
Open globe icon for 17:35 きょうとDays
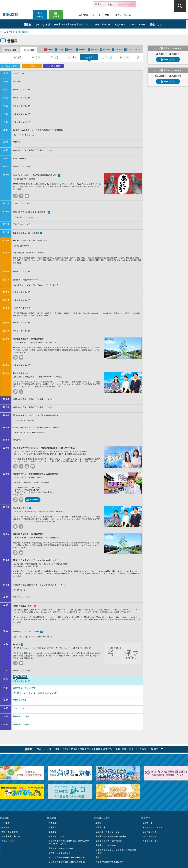15,392
